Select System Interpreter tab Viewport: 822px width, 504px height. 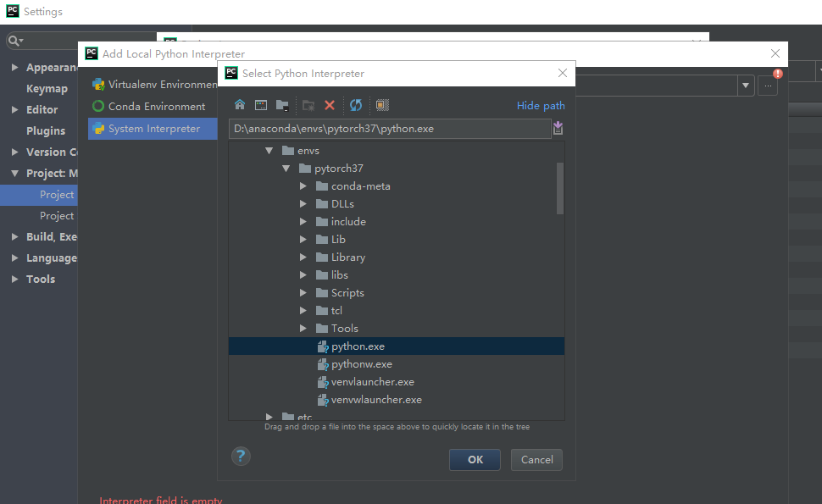pyautogui.click(x=153, y=129)
